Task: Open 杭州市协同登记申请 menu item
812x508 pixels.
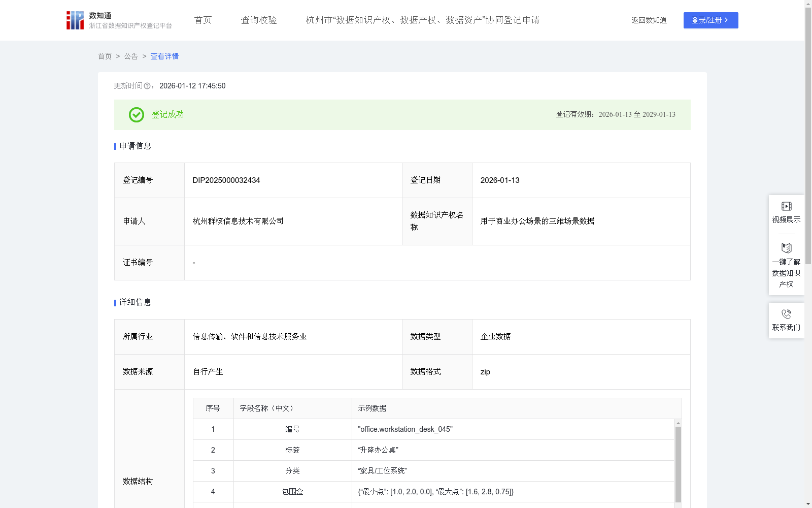Action: 423,20
